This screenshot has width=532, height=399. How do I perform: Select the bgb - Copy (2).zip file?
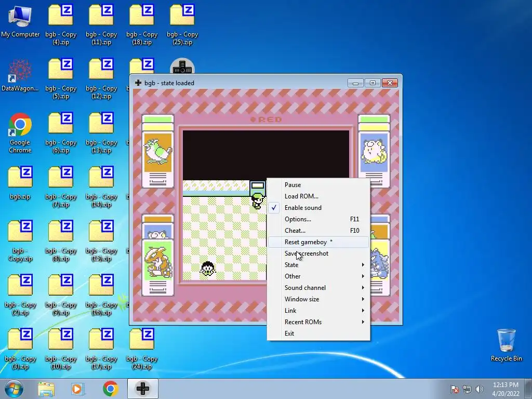click(20, 295)
